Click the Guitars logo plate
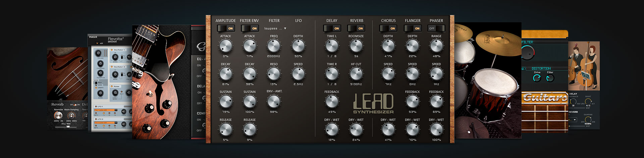 [x=545, y=98]
